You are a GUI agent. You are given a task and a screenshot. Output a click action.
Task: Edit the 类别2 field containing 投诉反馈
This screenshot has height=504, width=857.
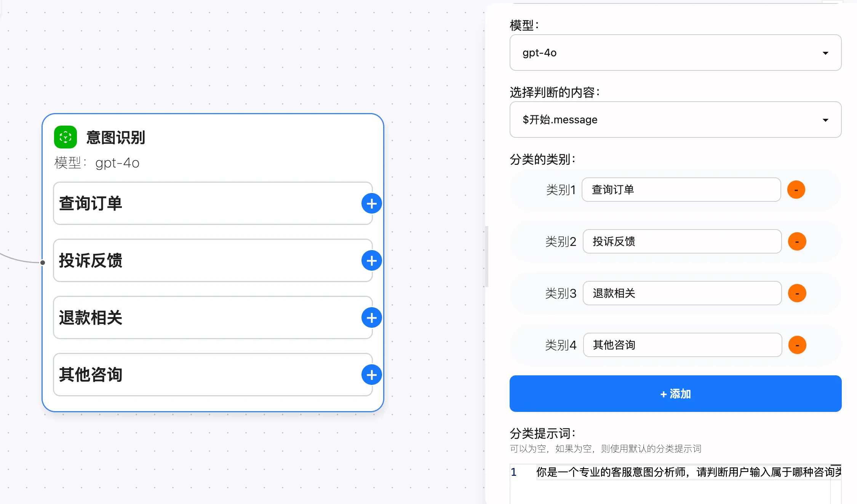682,241
